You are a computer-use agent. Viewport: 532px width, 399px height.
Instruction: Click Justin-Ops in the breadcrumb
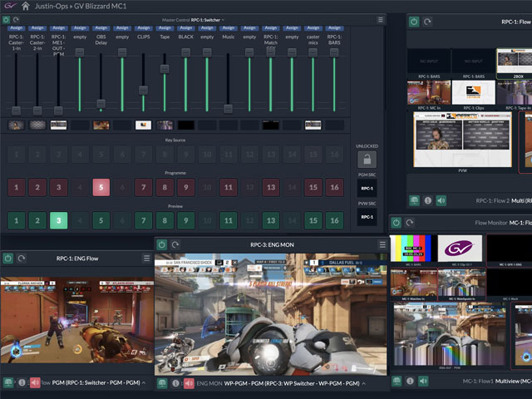click(x=52, y=6)
